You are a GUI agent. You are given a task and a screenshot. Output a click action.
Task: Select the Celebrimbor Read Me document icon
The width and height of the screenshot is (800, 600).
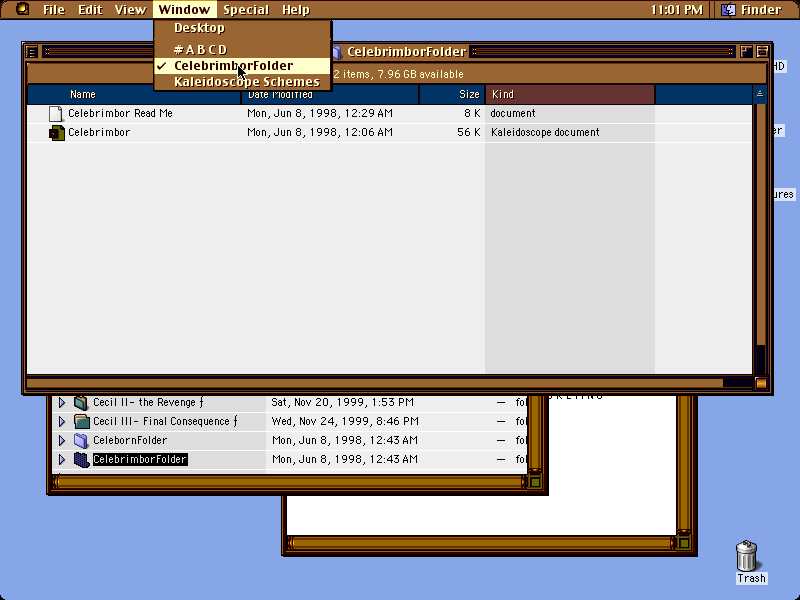[x=55, y=114]
